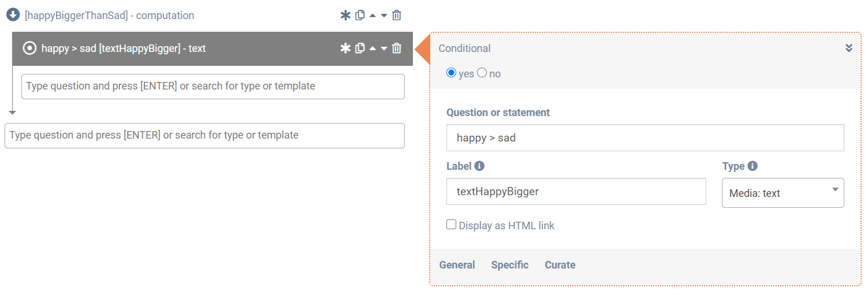Enable Display as HTML link checkbox
This screenshot has height=291, width=868.
click(452, 225)
